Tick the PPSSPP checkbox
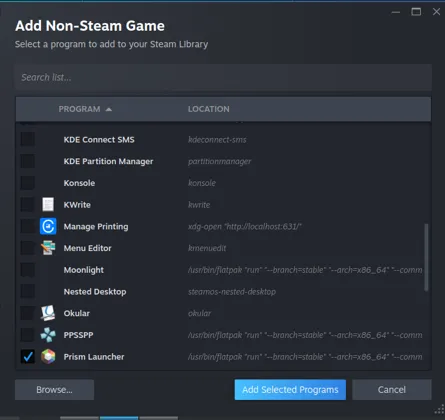This screenshot has width=445, height=420. tap(28, 335)
